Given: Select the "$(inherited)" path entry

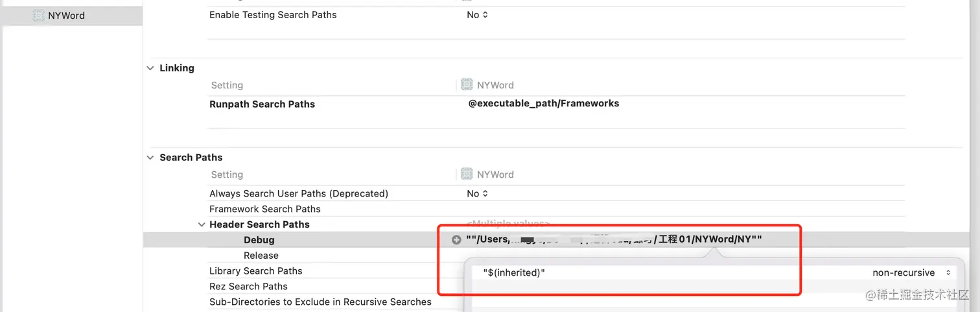Looking at the screenshot, I should pyautogui.click(x=514, y=273).
